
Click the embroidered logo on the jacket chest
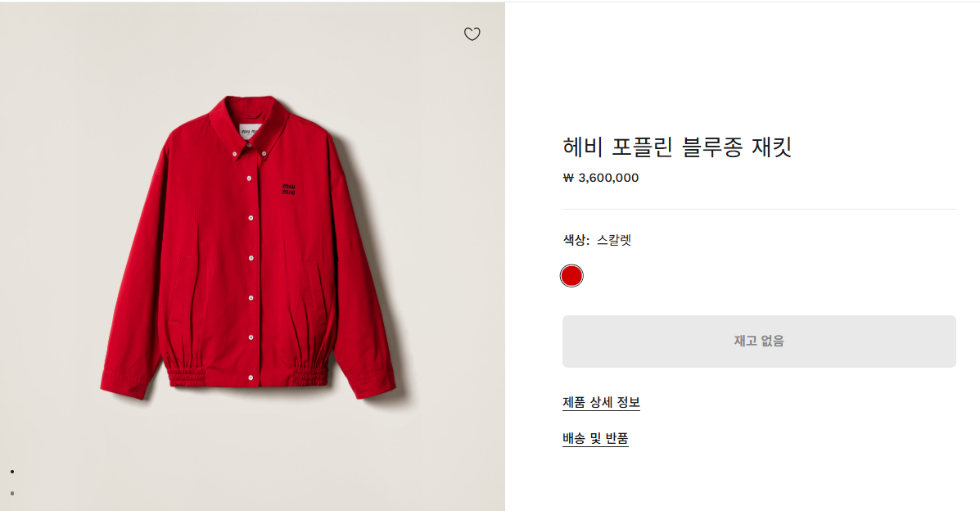click(x=289, y=188)
